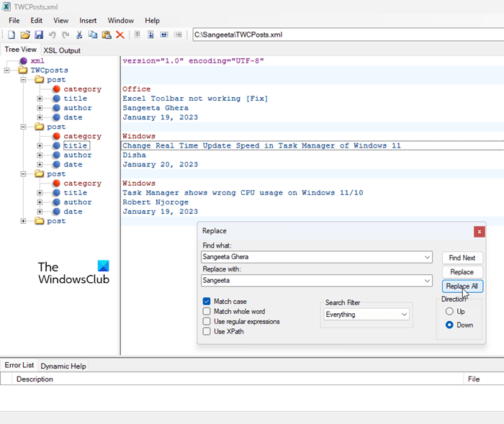Image resolution: width=504 pixels, height=424 pixels.
Task: Open the Edit menu
Action: click(36, 21)
